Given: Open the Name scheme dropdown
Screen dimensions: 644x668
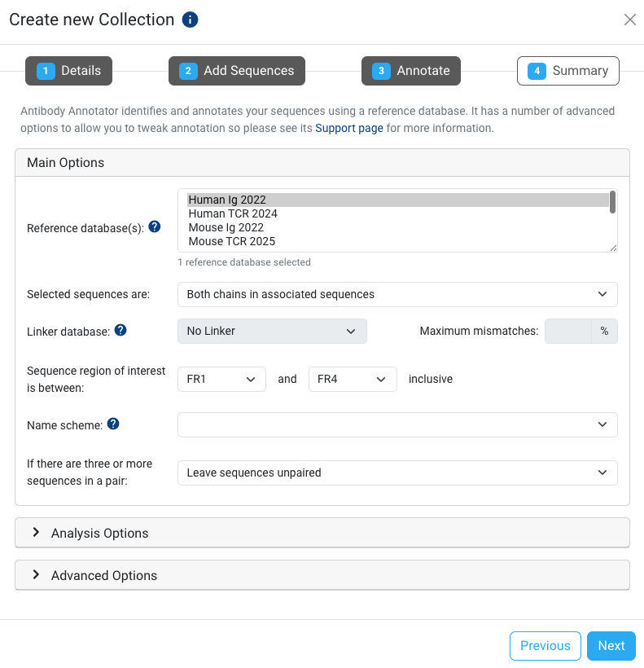Looking at the screenshot, I should click(397, 424).
